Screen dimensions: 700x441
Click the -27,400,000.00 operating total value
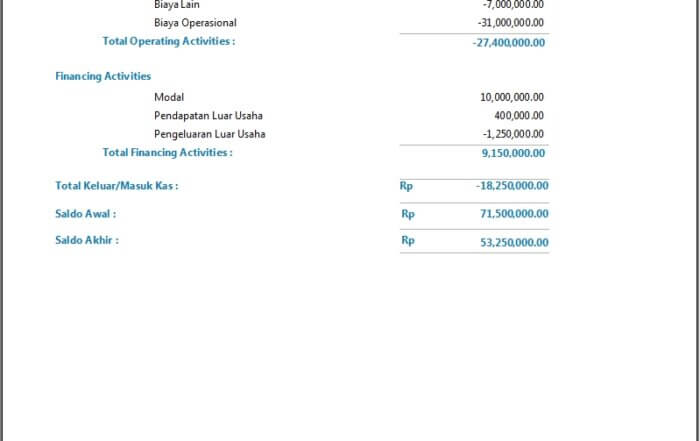click(509, 43)
